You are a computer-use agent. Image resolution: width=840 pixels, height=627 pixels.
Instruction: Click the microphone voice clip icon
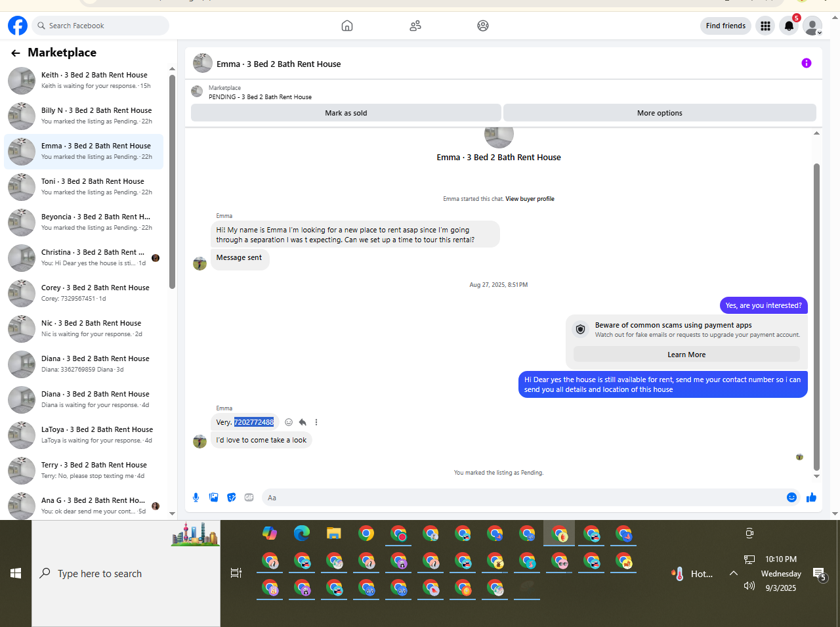(x=196, y=498)
